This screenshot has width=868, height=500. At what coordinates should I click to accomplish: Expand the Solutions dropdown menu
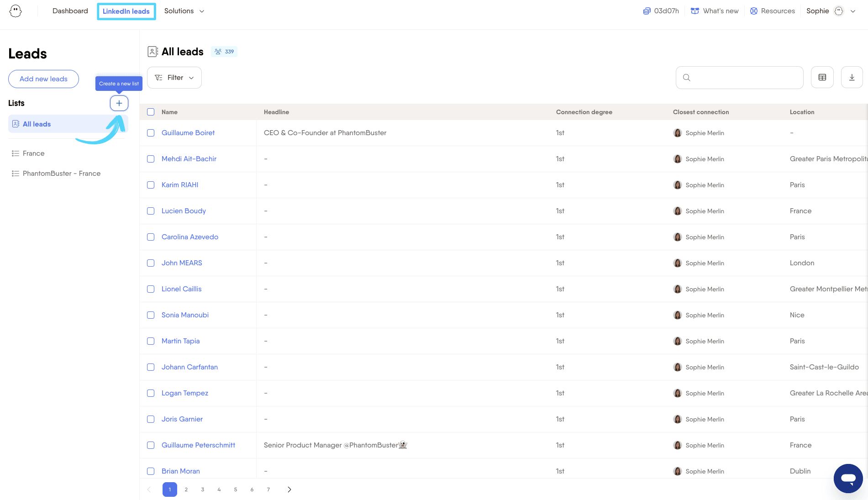click(x=184, y=11)
